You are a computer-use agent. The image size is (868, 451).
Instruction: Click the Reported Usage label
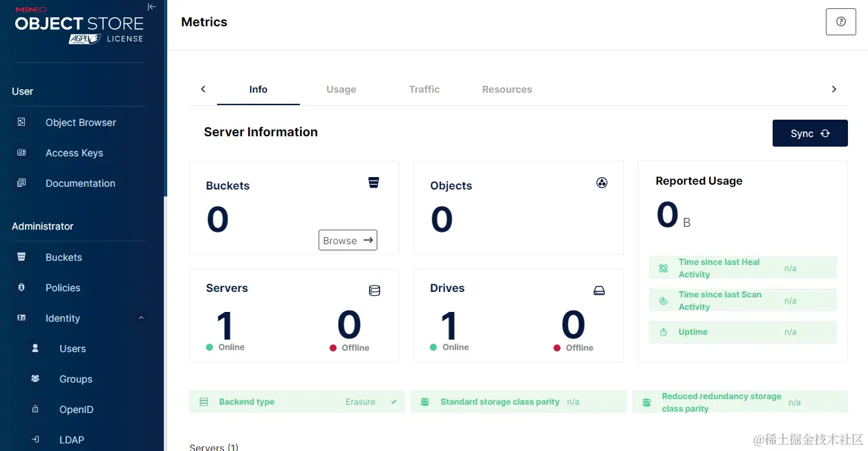pyautogui.click(x=699, y=181)
